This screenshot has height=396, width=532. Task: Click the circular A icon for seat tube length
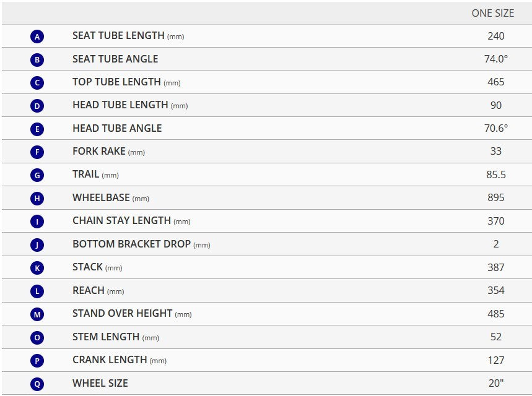pos(37,37)
